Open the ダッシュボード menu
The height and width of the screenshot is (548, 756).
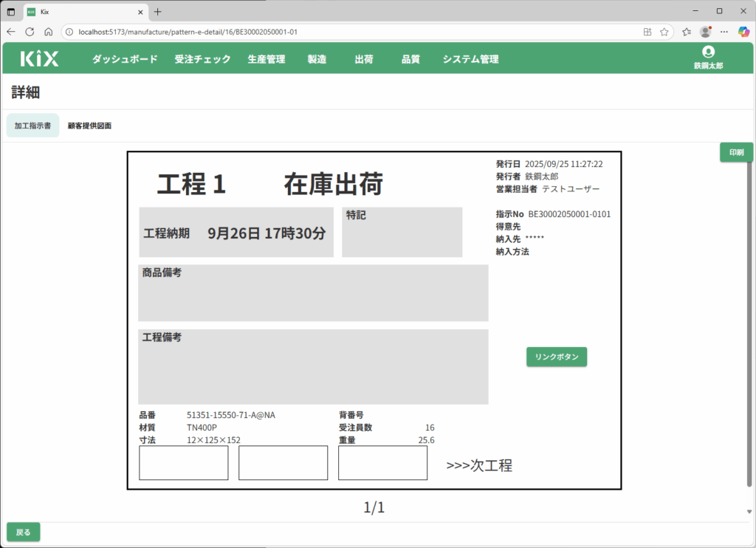click(125, 59)
